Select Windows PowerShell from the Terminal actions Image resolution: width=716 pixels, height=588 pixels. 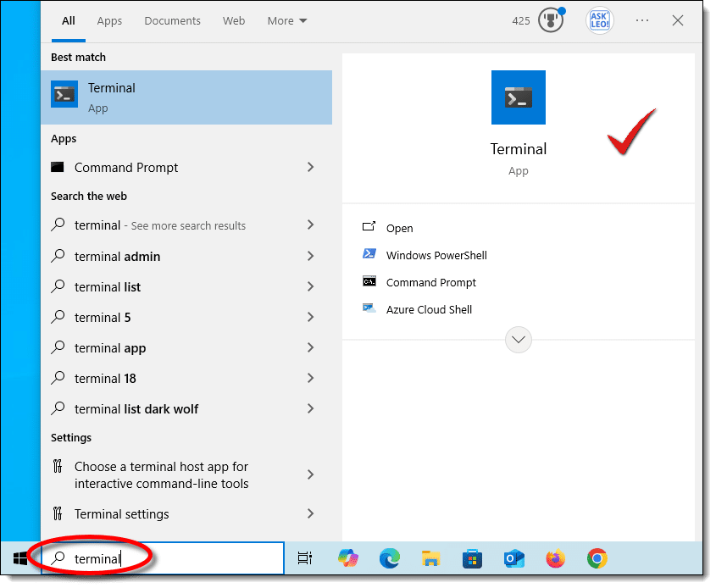click(436, 255)
